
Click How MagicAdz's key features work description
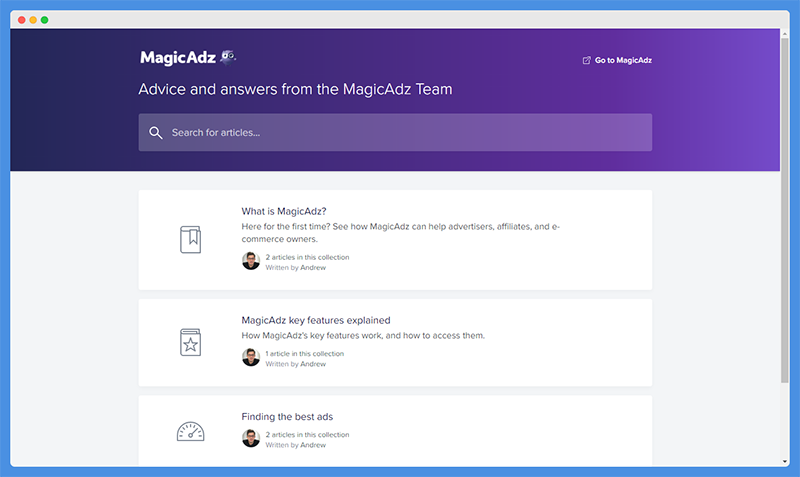[363, 336]
